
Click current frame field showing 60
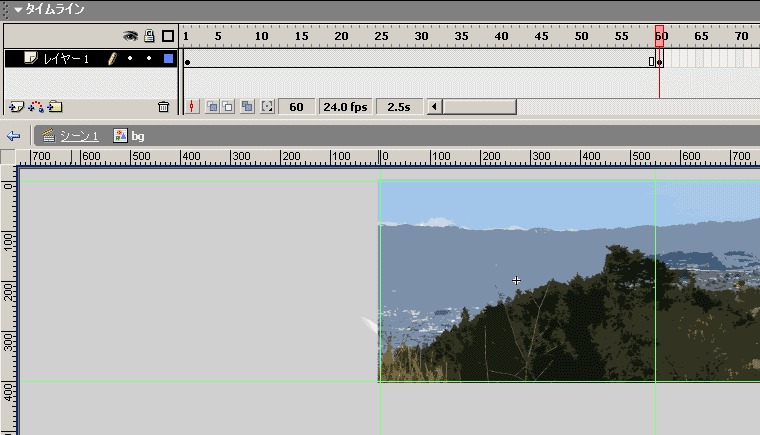click(x=296, y=107)
